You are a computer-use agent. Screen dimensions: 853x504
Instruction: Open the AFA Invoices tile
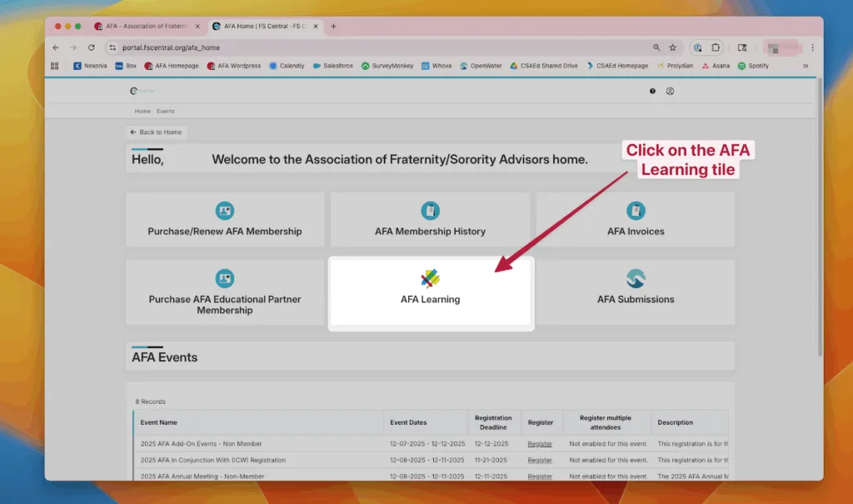[x=636, y=219]
